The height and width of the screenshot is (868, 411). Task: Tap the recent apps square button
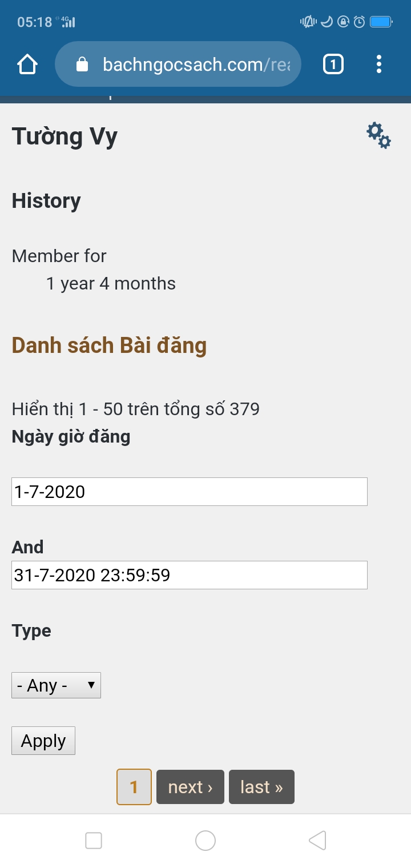point(94,841)
